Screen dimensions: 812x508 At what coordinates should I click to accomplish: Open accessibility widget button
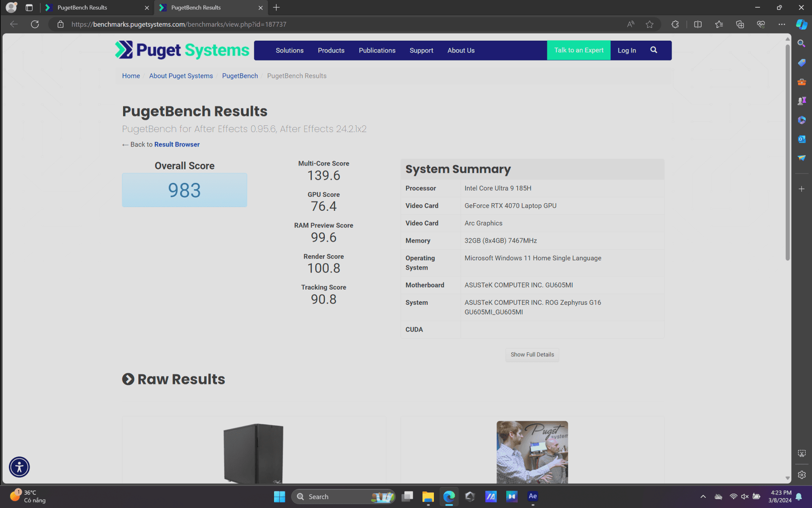pos(19,467)
